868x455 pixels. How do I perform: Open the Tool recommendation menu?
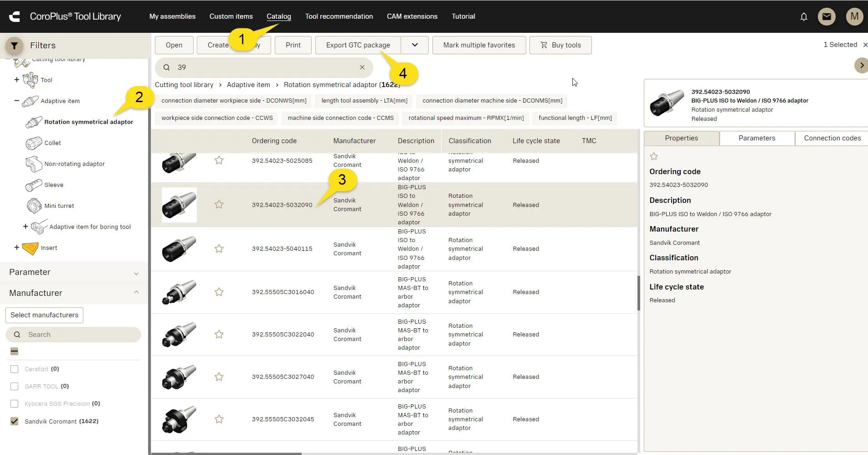click(339, 16)
